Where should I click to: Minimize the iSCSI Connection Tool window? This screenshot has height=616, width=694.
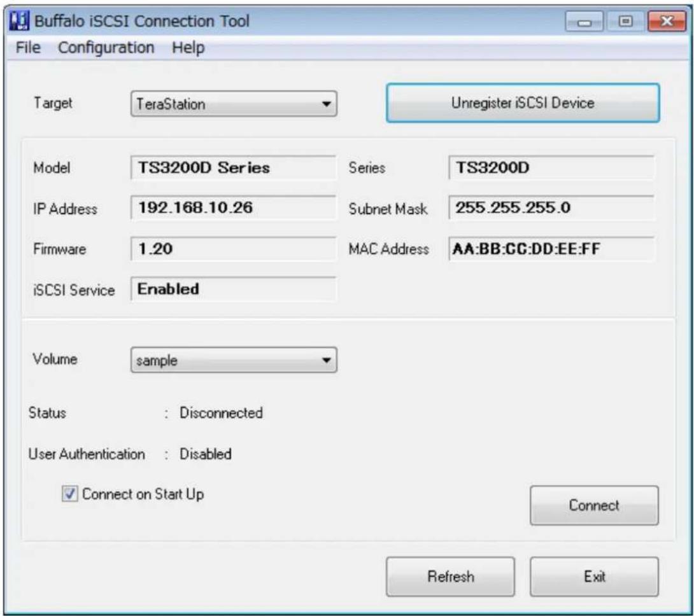[584, 21]
